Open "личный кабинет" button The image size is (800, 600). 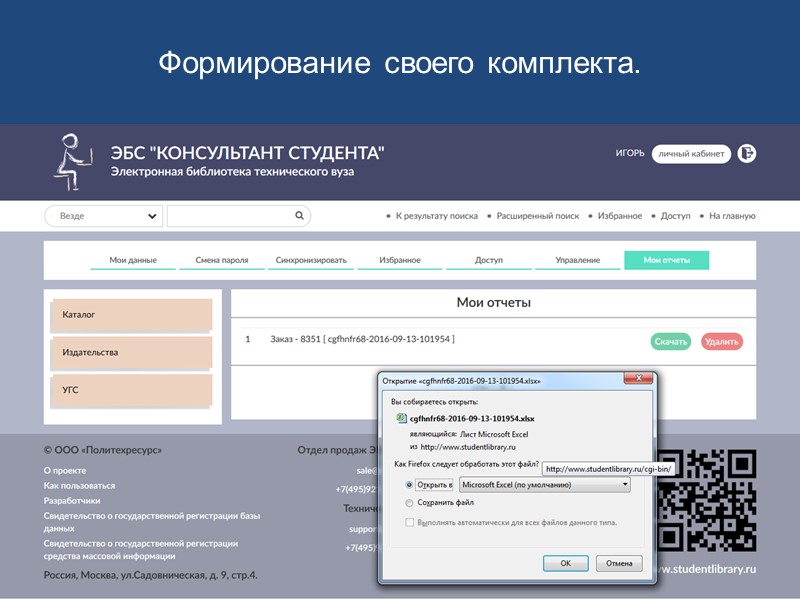coord(691,154)
